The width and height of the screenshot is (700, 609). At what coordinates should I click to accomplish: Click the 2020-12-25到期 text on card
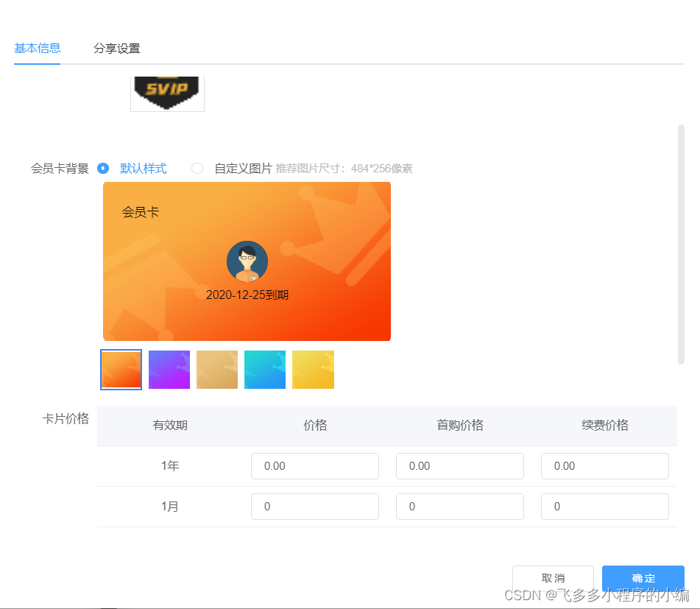click(247, 295)
